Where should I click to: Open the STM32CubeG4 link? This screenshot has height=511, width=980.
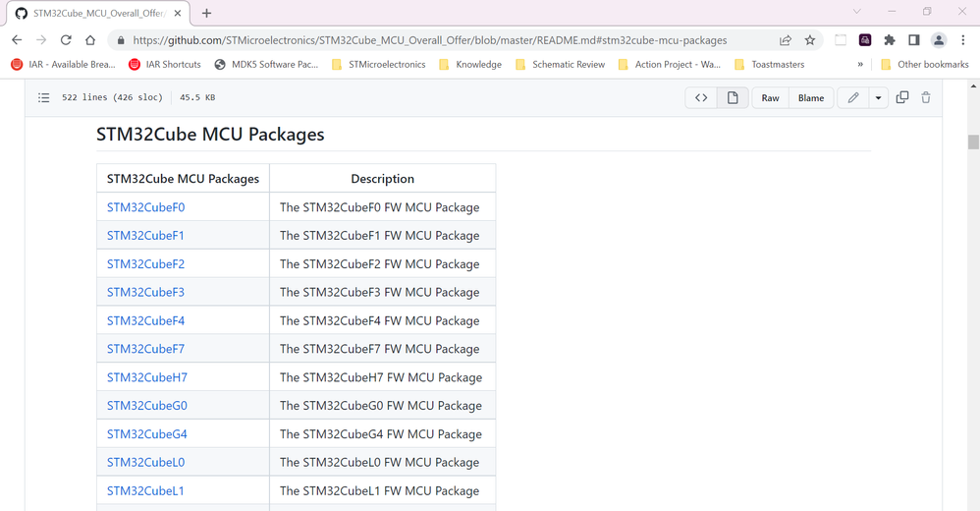tap(147, 434)
